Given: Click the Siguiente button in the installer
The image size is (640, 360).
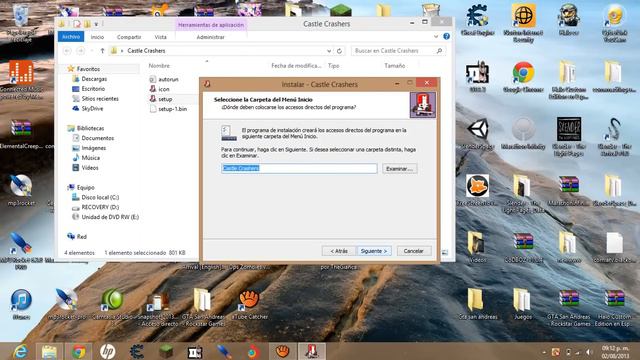Looking at the screenshot, I should click(x=374, y=251).
